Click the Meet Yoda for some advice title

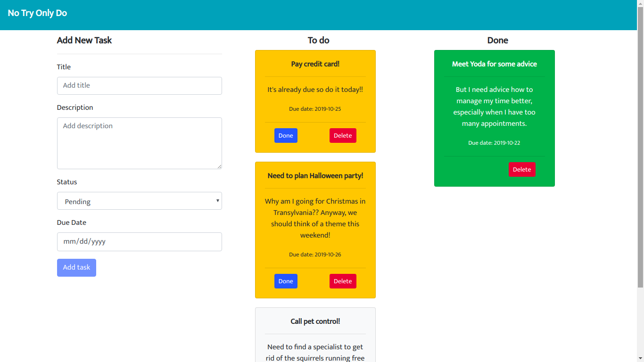495,64
